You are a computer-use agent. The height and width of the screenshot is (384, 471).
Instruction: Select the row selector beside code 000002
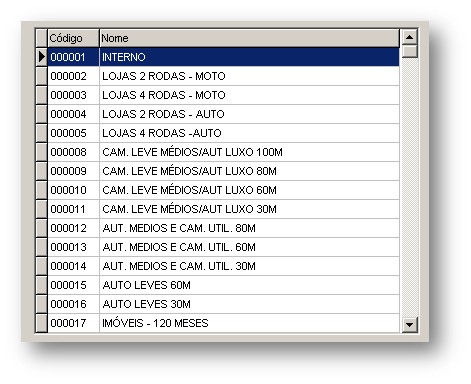point(41,76)
